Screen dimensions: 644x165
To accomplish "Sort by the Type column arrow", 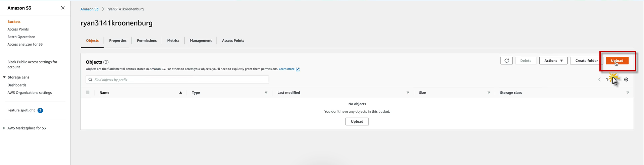I will [x=266, y=93].
